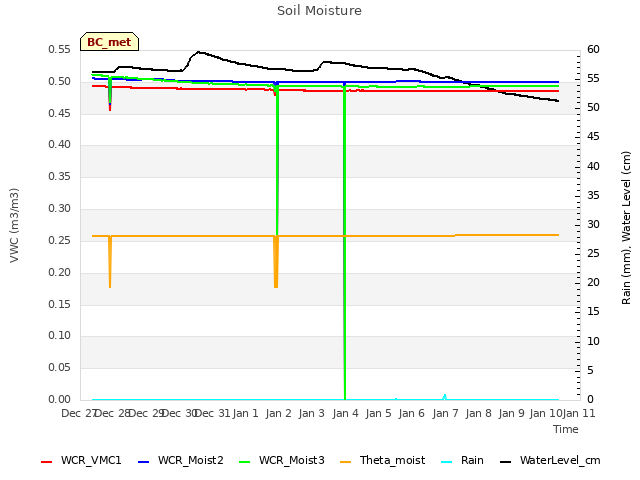Click the cyan Rain legend swatch
This screenshot has width=640, height=480.
pos(447,462)
